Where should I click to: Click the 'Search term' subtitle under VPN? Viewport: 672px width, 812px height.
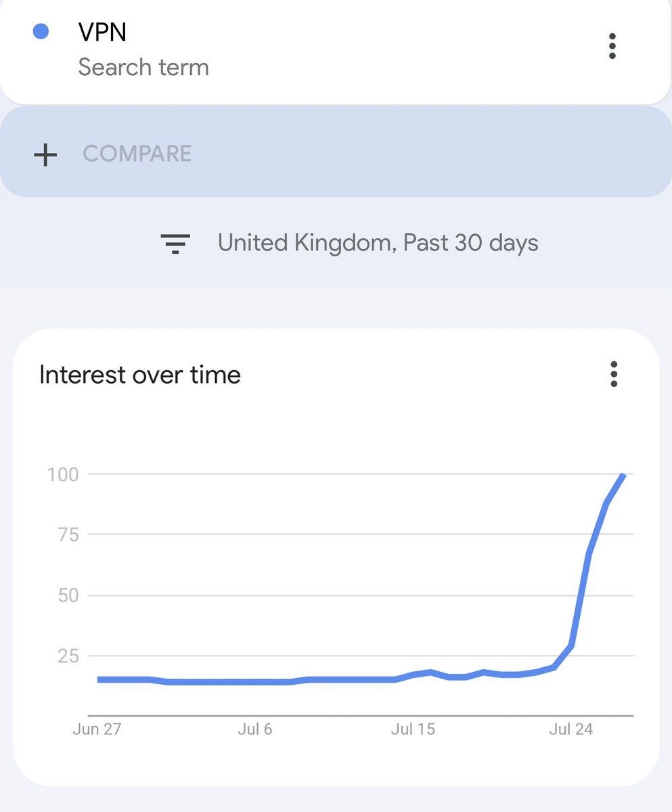pyautogui.click(x=143, y=68)
